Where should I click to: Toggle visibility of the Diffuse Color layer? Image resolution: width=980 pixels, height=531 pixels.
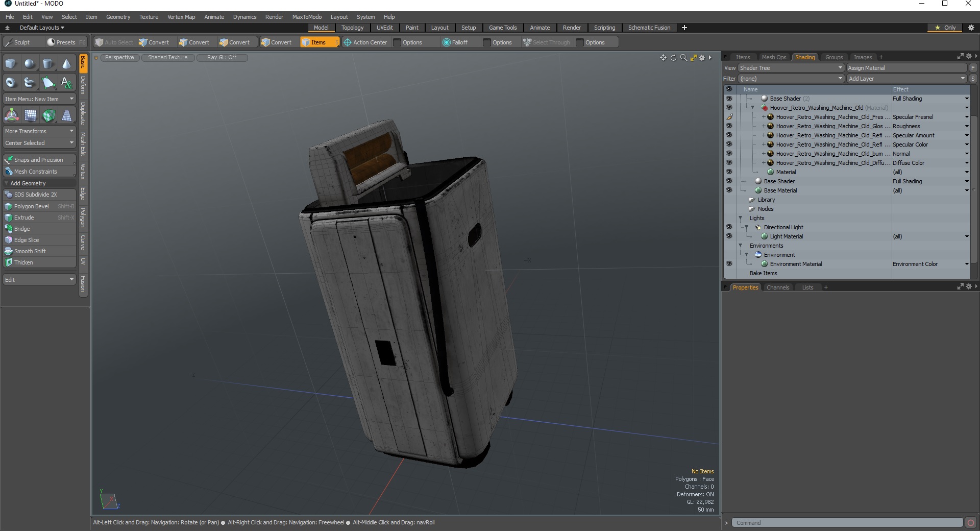coord(729,163)
